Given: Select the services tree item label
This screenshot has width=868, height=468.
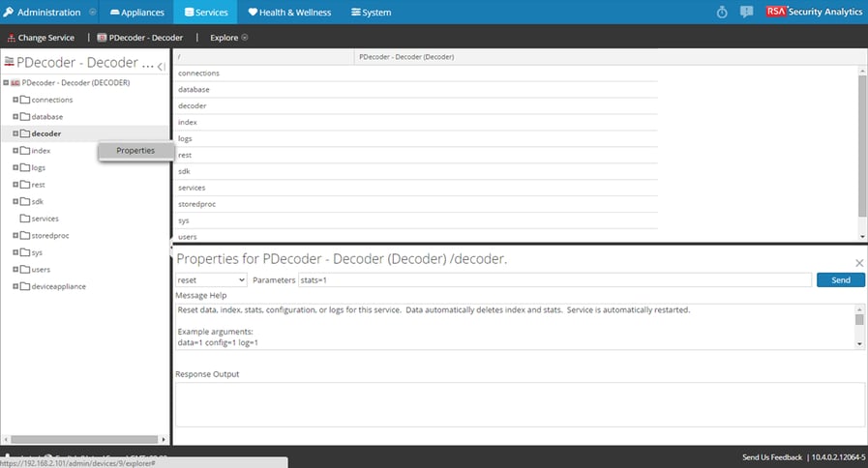Looking at the screenshot, I should pyautogui.click(x=45, y=219).
